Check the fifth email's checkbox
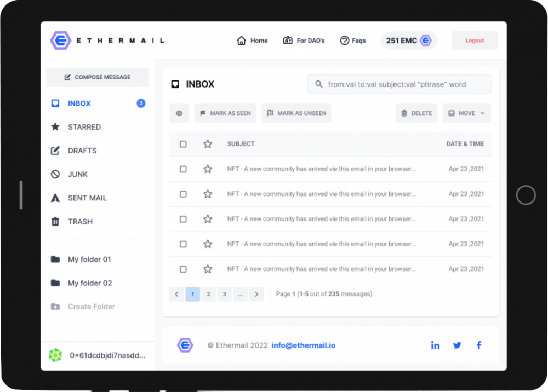548x392 pixels. [x=183, y=269]
